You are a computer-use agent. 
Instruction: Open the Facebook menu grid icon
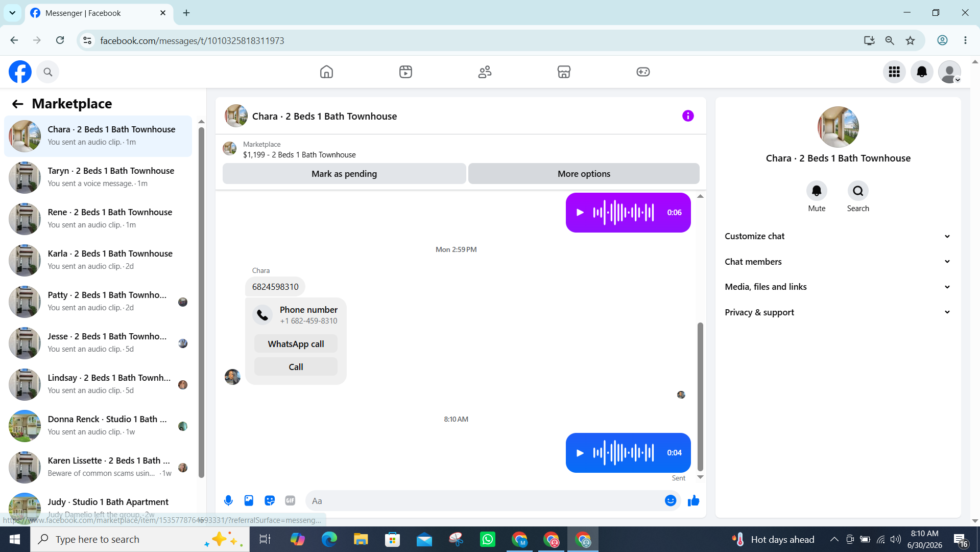coord(894,72)
